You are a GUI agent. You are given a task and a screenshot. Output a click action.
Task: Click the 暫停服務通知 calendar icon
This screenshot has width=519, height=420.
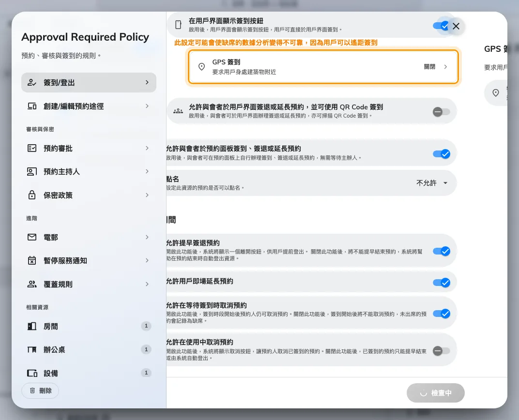click(32, 261)
